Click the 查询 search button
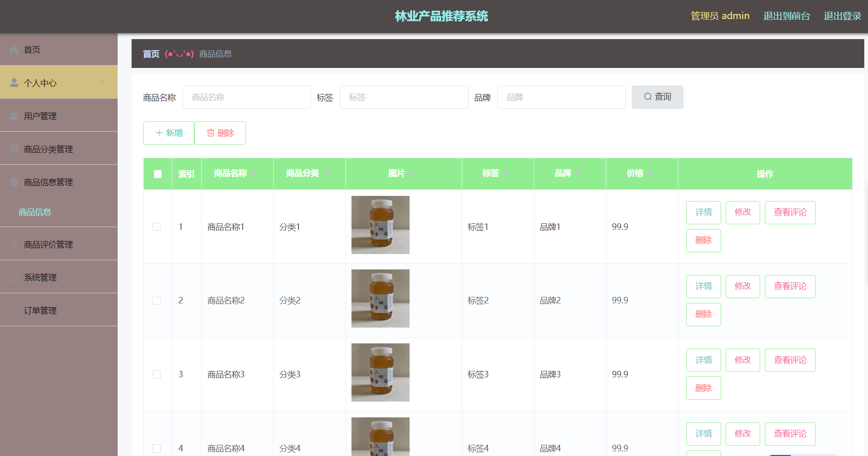868x456 pixels. click(657, 97)
